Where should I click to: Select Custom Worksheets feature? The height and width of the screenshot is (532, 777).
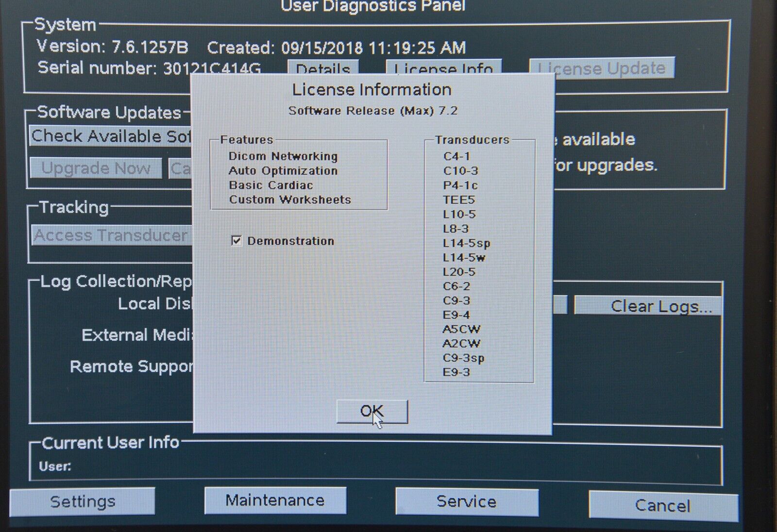point(290,199)
